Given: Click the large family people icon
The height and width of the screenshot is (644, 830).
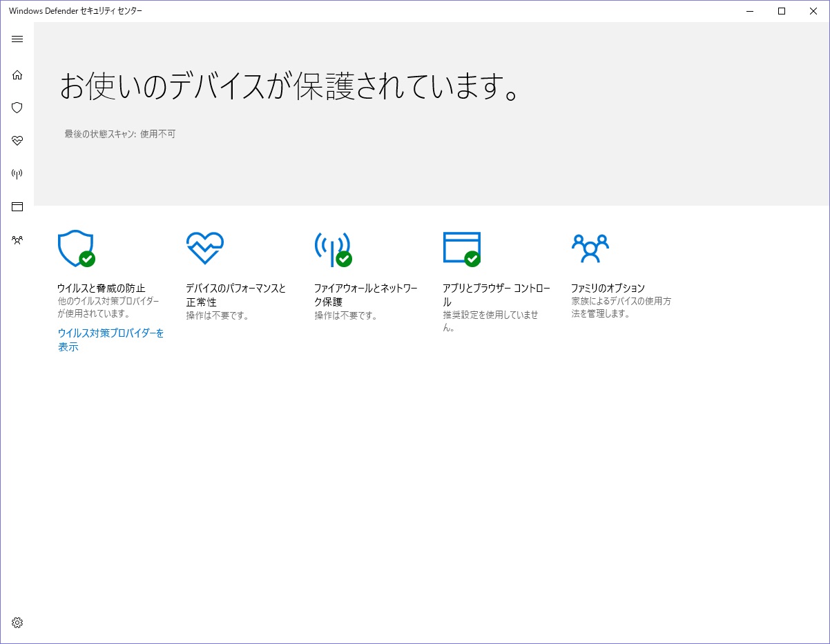Looking at the screenshot, I should (x=590, y=248).
